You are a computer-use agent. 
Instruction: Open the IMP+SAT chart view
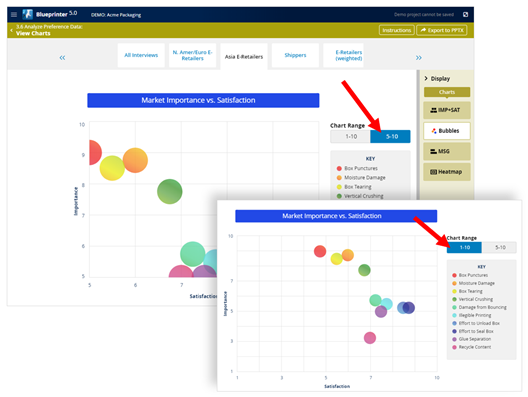(447, 110)
